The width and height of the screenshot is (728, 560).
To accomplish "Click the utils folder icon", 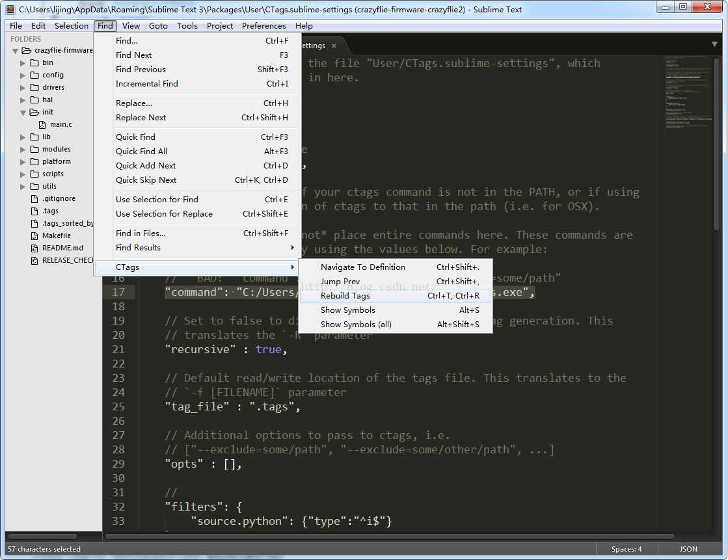I will (x=34, y=186).
